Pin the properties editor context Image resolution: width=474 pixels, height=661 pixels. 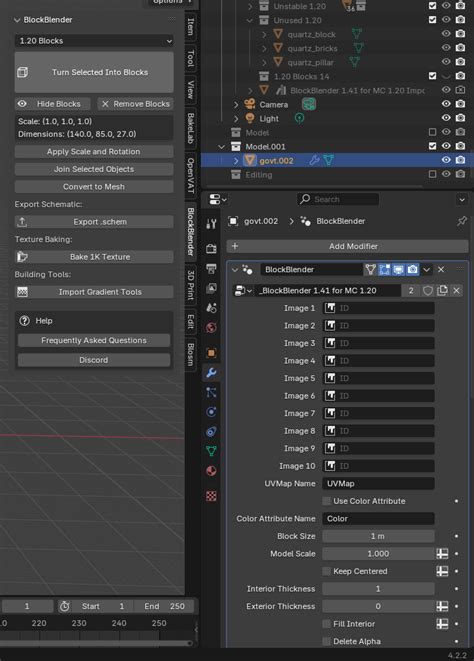pos(462,221)
